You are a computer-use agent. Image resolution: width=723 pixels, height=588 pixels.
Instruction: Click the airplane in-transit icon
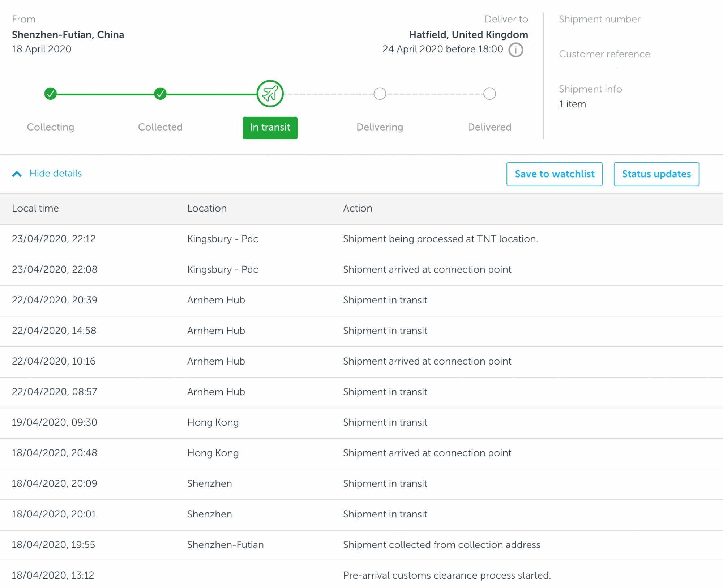pyautogui.click(x=270, y=94)
